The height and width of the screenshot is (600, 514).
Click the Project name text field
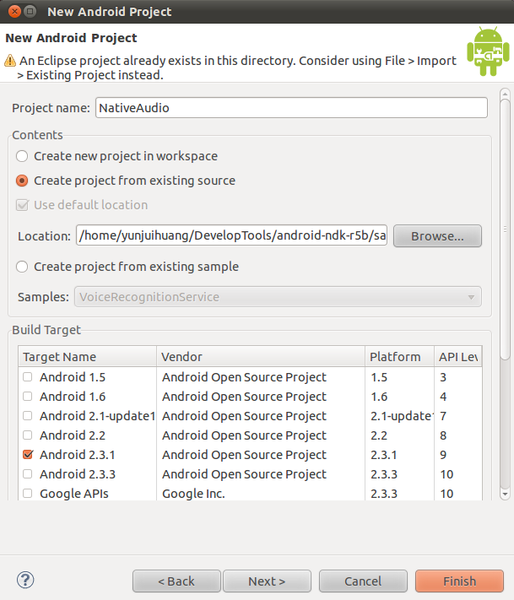291,108
